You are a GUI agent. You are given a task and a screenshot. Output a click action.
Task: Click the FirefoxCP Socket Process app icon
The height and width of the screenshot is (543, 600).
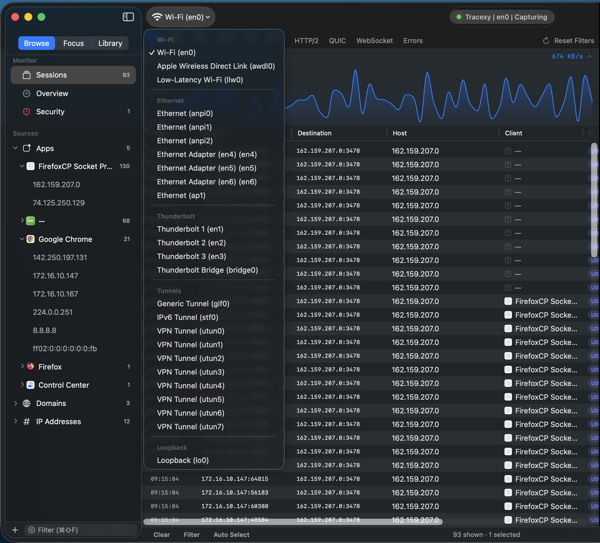pyautogui.click(x=31, y=166)
